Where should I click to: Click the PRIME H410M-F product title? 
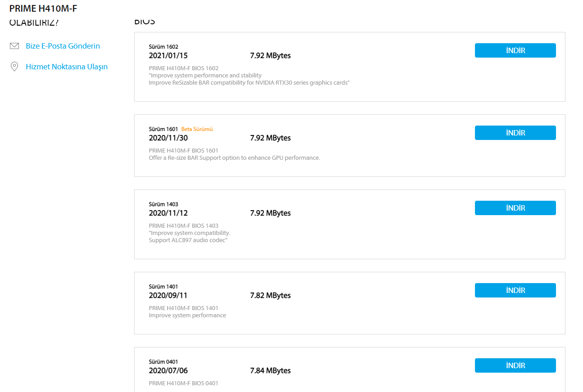(43, 9)
